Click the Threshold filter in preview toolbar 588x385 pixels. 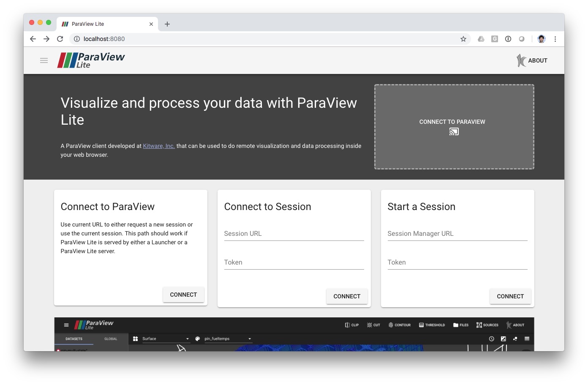[x=432, y=325]
